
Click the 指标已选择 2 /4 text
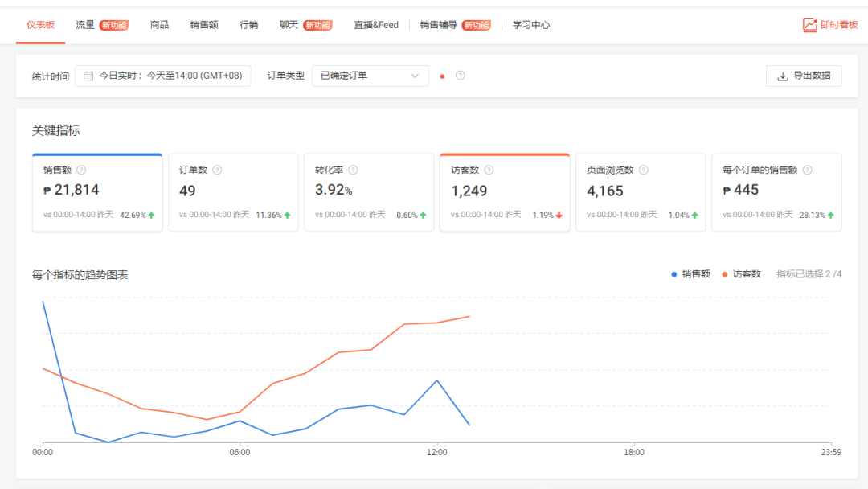click(809, 274)
